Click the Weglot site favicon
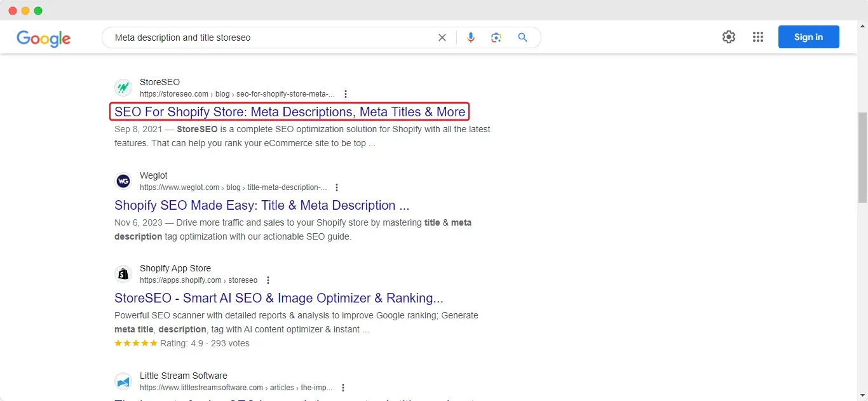The height and width of the screenshot is (401, 868). click(x=123, y=181)
